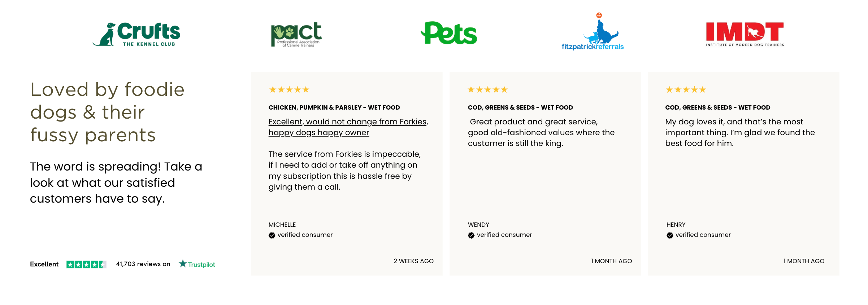Image resolution: width=868 pixels, height=305 pixels.
Task: Click the Pact canine trainers logo
Action: click(x=296, y=35)
